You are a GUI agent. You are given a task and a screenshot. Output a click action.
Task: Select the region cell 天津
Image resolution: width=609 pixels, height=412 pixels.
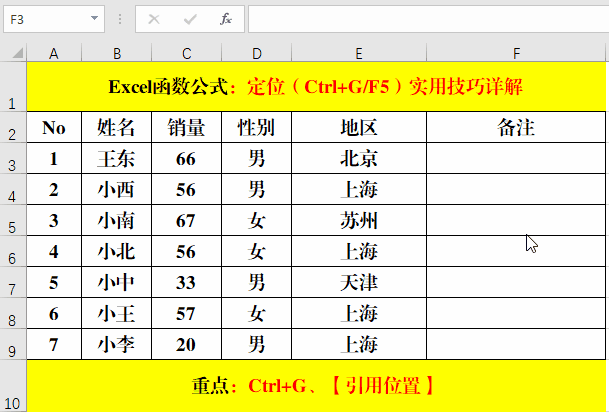point(359,282)
